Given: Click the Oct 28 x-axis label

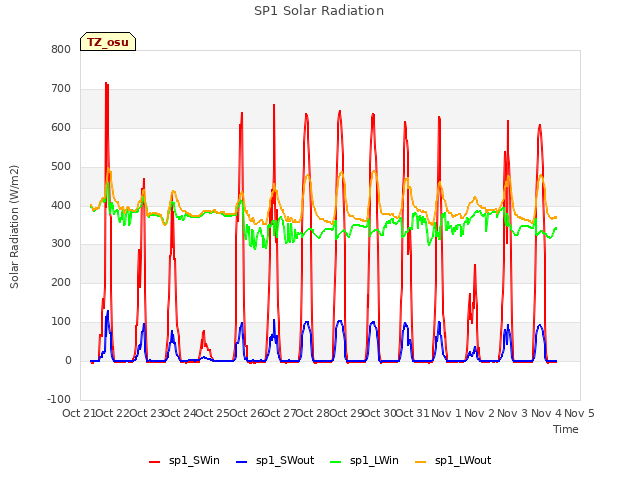Looking at the screenshot, I should tap(313, 413).
